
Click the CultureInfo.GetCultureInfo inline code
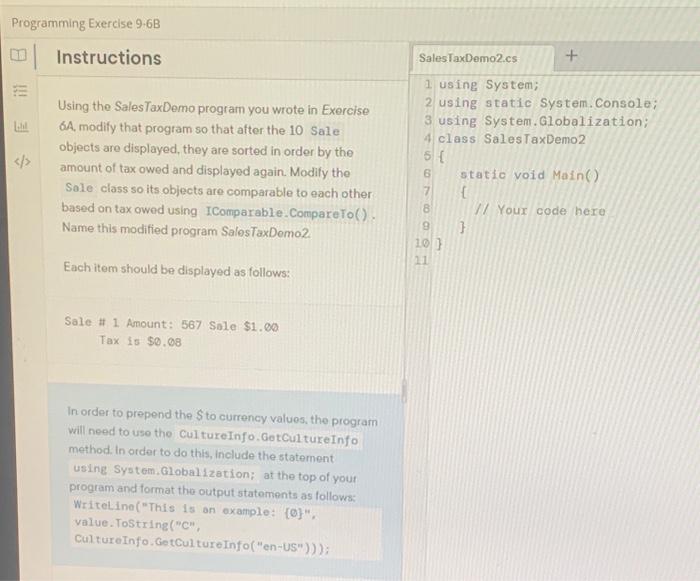(268, 437)
